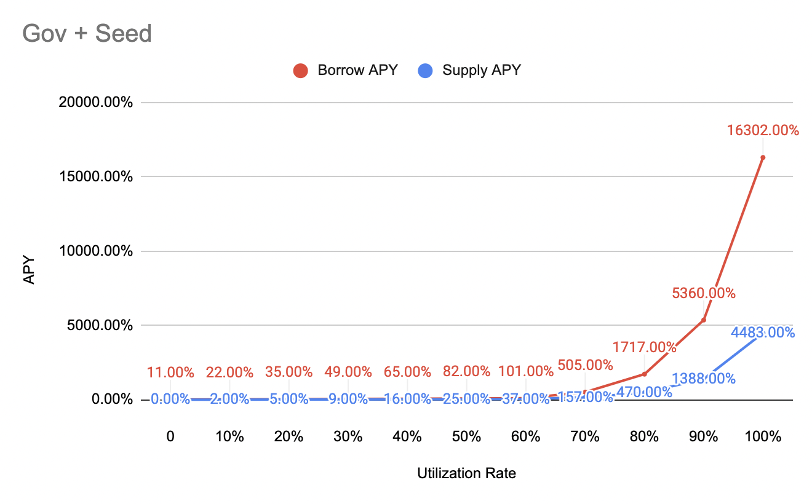Click the 4483.00% Supply data label
812x504 pixels.
pos(763,333)
